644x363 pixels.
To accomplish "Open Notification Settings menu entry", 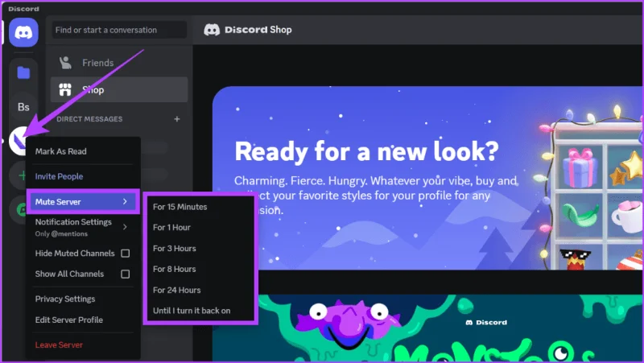I will [x=83, y=227].
